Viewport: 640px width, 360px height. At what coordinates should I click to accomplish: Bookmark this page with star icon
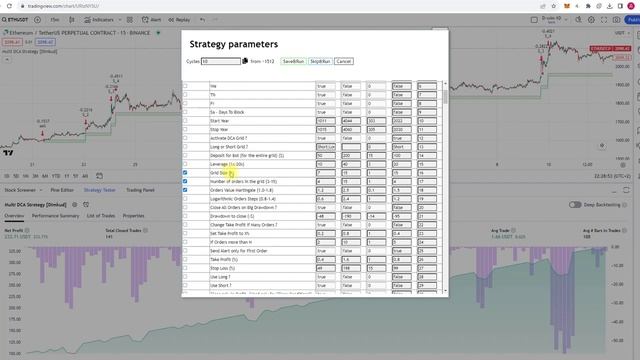(554, 6)
